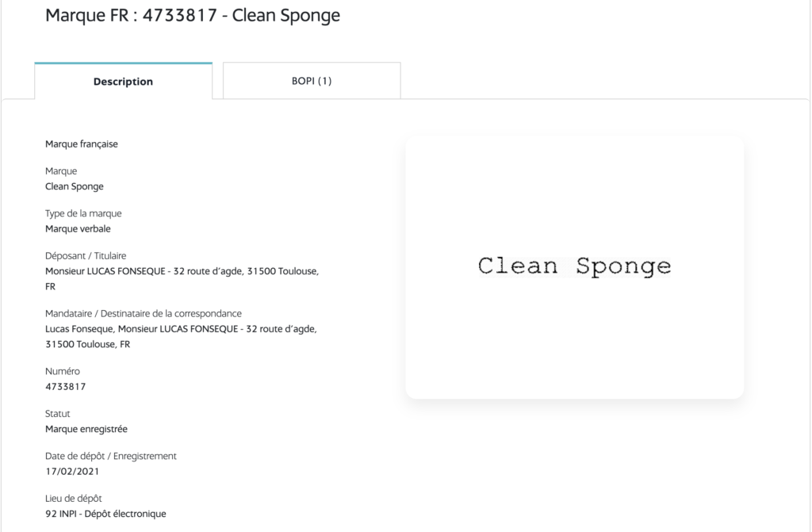
Task: Click the Type de la marque label
Action: point(82,212)
